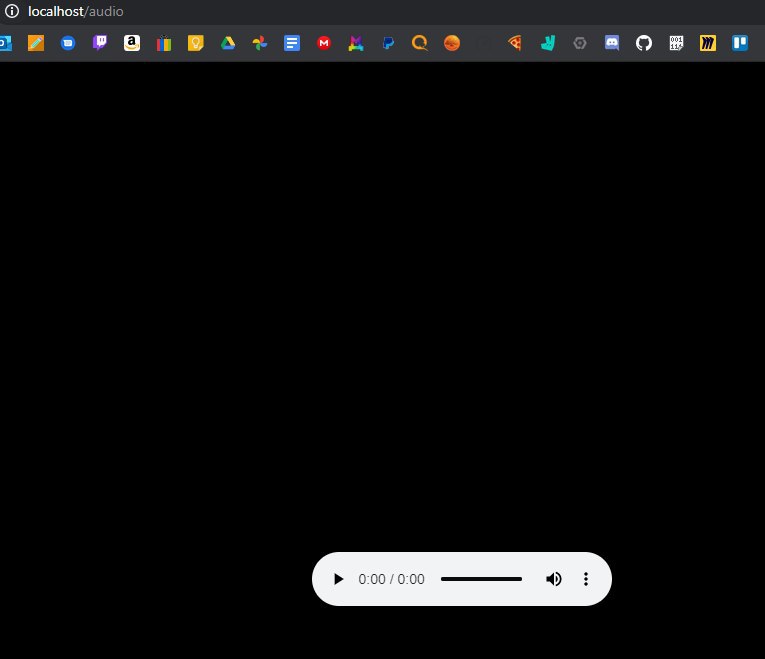Mute the audio player volume

(x=554, y=579)
